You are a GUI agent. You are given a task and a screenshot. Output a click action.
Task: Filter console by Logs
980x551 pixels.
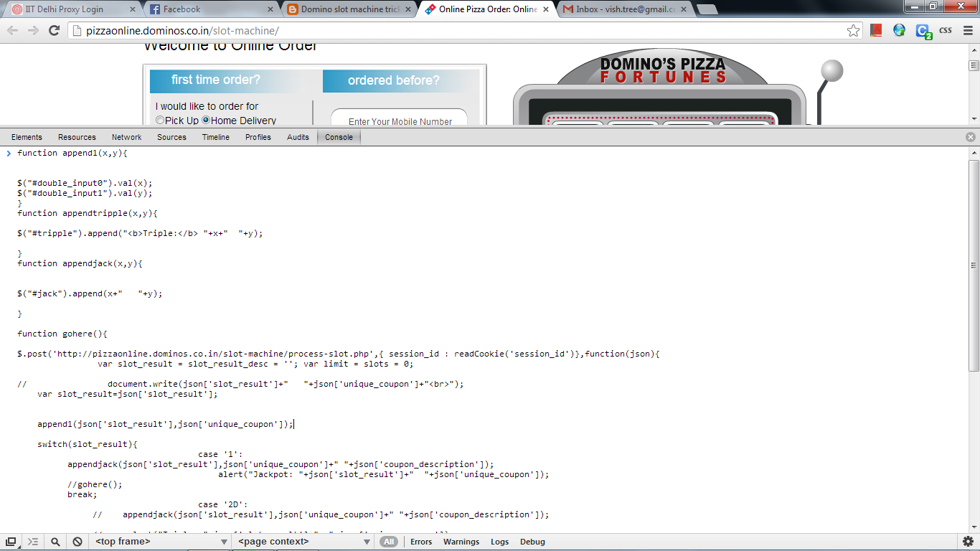(500, 542)
